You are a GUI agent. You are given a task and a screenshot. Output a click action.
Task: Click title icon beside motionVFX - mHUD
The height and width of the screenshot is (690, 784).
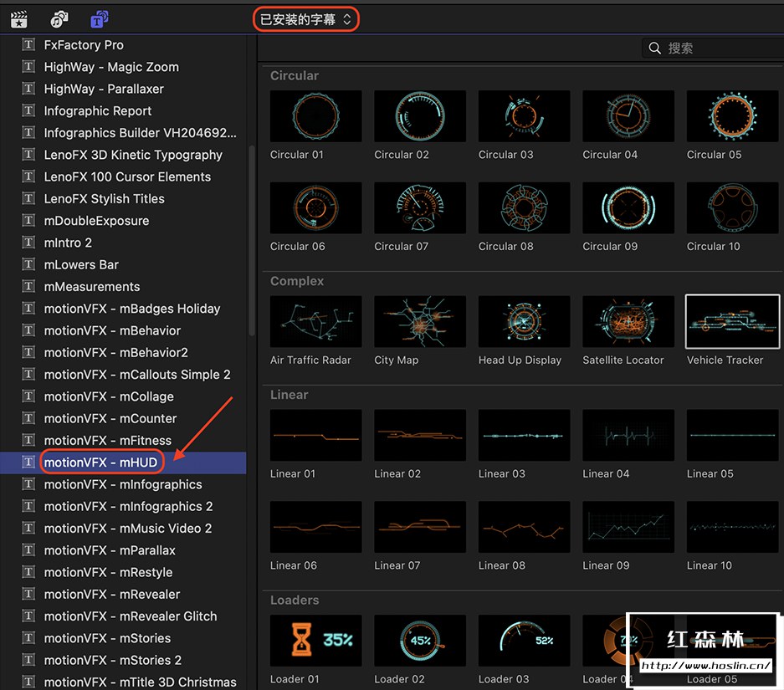tap(28, 463)
